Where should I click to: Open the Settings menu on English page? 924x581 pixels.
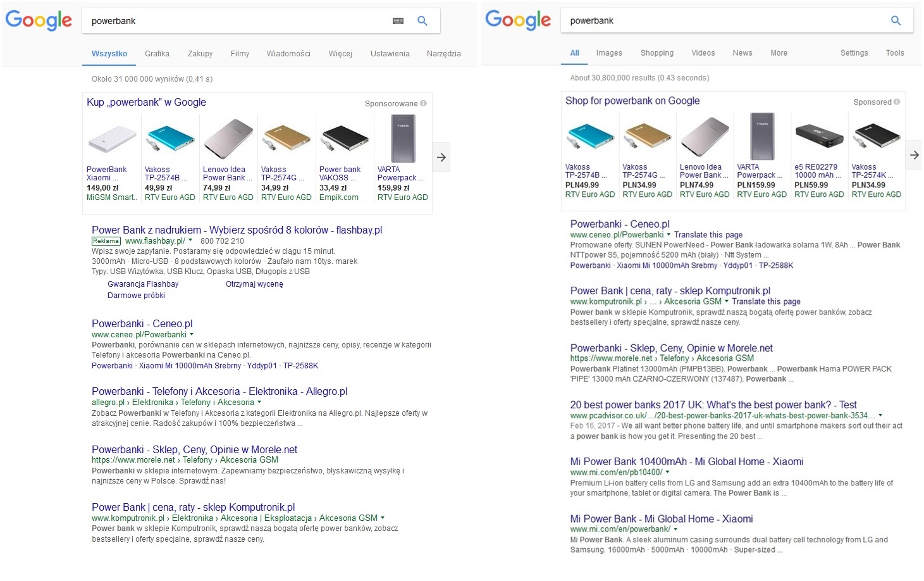854,53
